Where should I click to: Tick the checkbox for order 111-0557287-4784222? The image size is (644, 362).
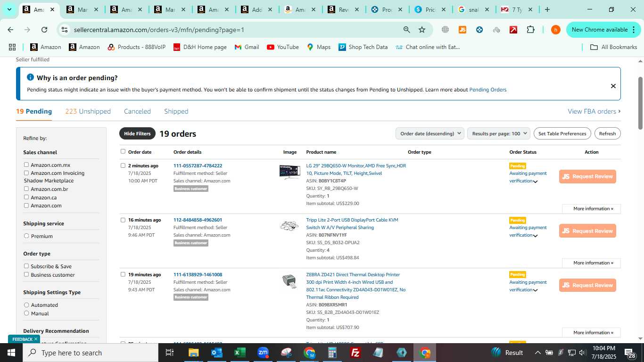coord(123,165)
